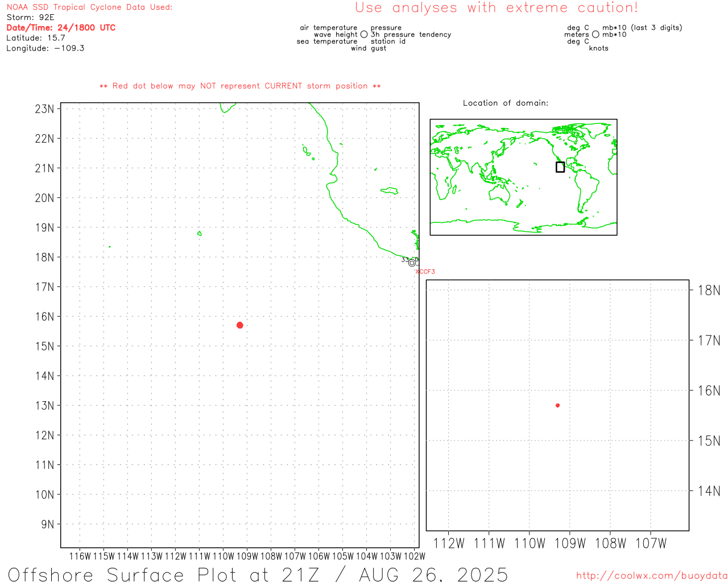Click the red dot disclaimer note
Image resolution: width=728 pixels, height=582 pixels.
[240, 86]
